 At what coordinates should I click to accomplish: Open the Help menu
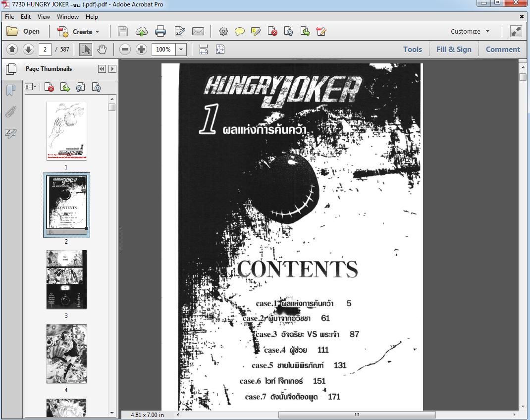[92, 16]
